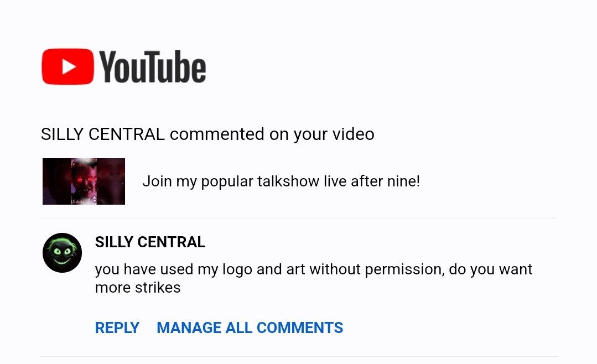597x364 pixels.
Task: Open SILLY CENTRAL's green smiley avatar
Action: pyautogui.click(x=62, y=253)
